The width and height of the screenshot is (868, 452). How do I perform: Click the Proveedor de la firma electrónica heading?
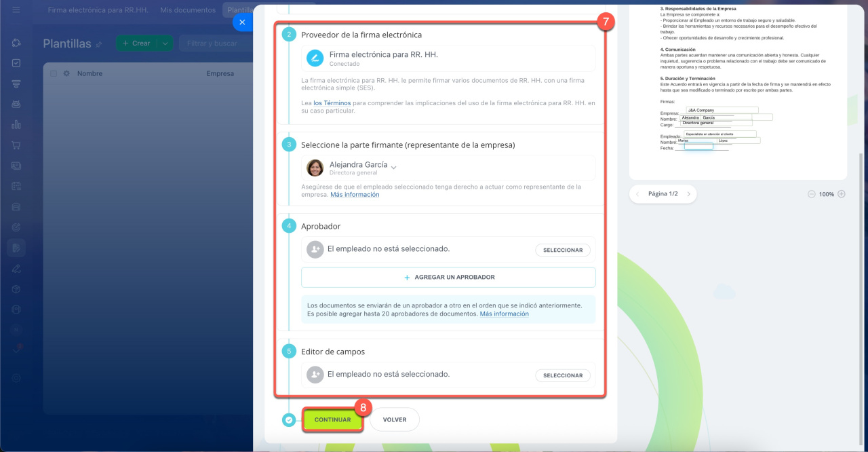(x=361, y=35)
